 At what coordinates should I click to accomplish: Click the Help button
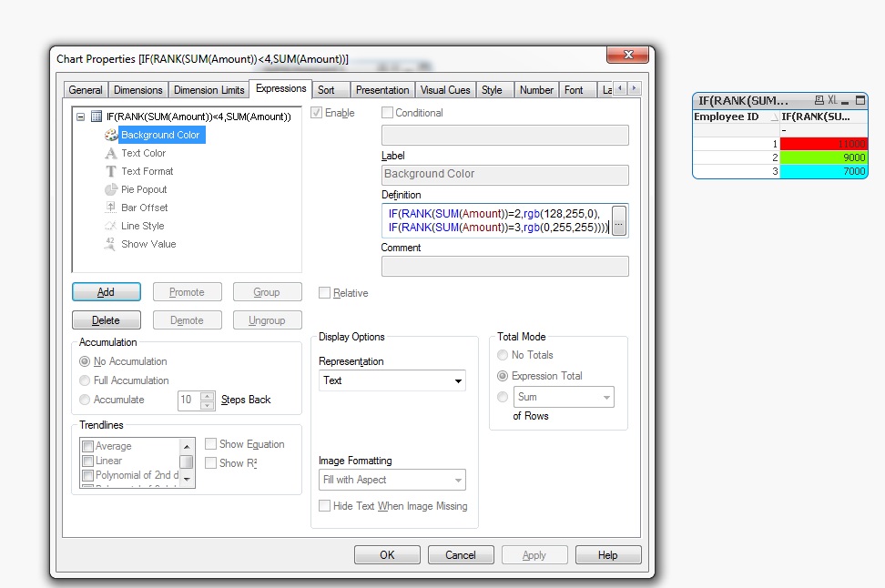click(608, 554)
